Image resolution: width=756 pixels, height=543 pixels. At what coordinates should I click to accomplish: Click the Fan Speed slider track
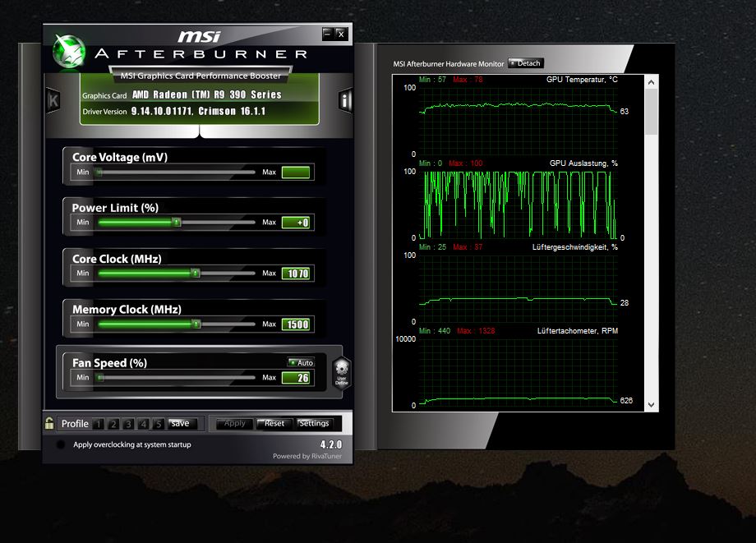click(x=177, y=377)
